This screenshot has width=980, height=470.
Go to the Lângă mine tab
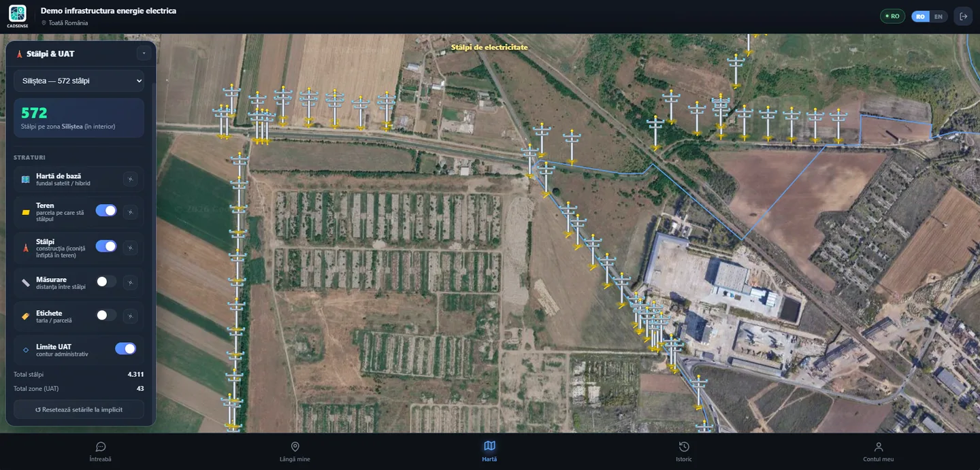[295, 452]
